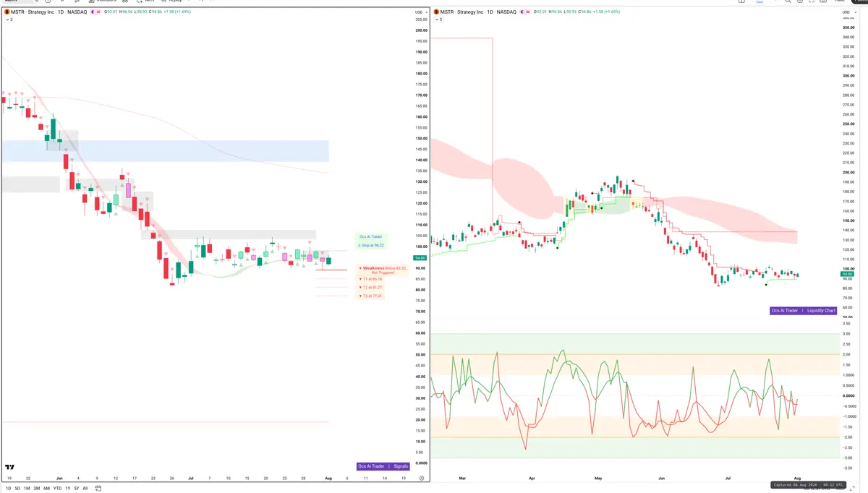Click the Ocs AI Trader green label above Stop
The height and width of the screenshot is (493, 868).
pos(370,236)
